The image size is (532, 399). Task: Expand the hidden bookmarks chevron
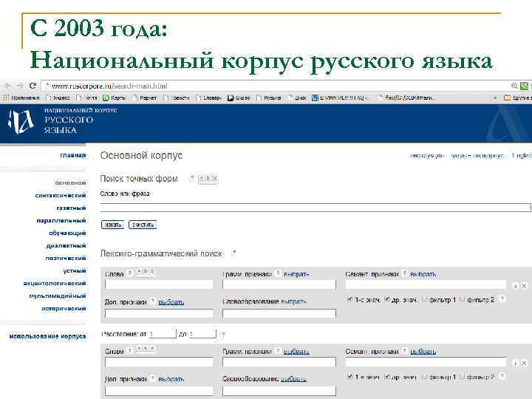pos(494,98)
